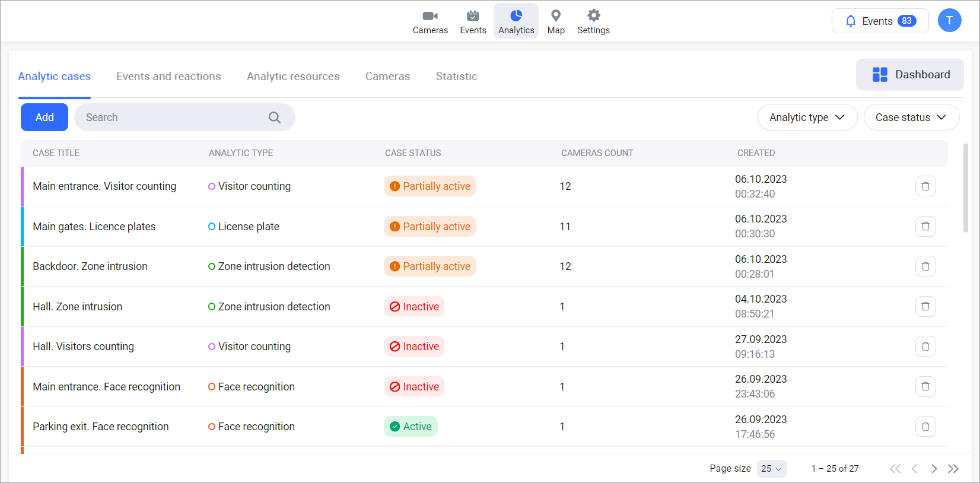Click trash icon for Parking exit case
Screen dimensions: 980x483
(925, 427)
